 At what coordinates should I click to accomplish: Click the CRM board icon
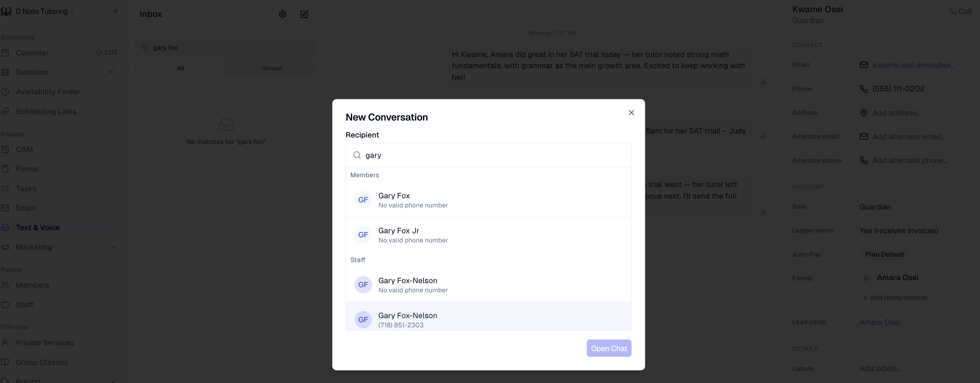(5, 150)
